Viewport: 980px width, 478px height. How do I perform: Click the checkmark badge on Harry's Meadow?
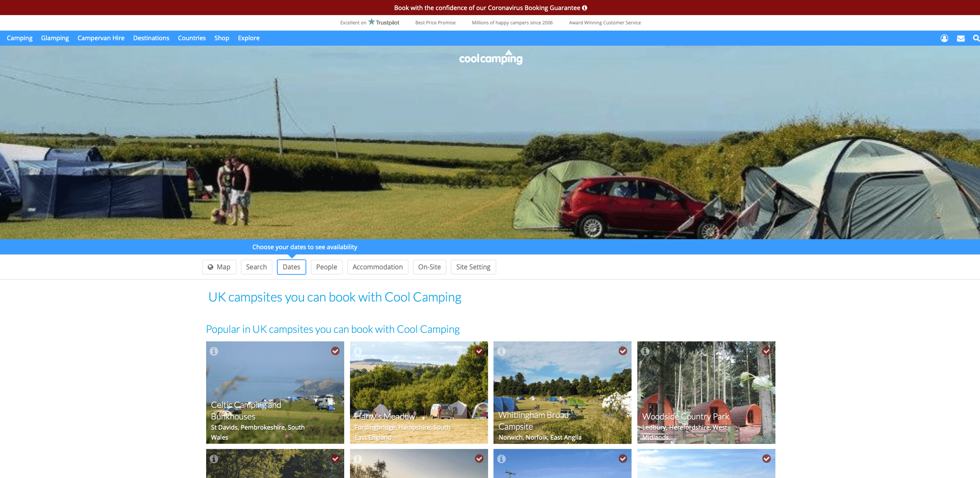pyautogui.click(x=479, y=351)
